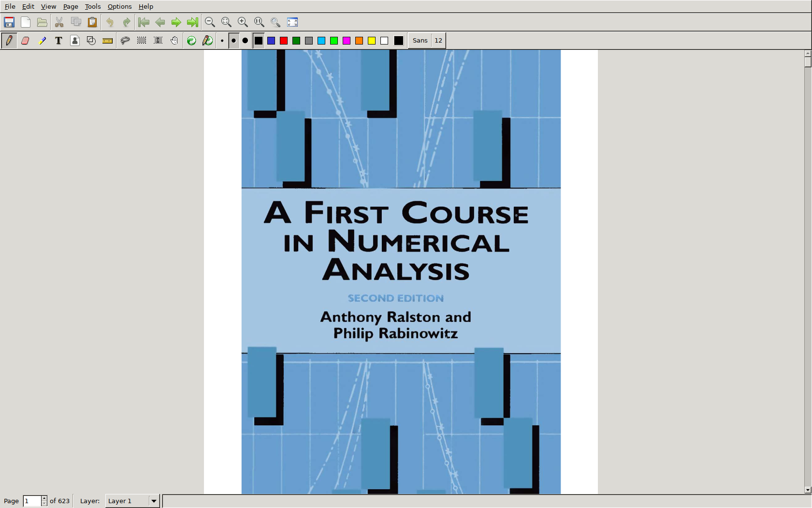Click the Vertical Space tool
812x508 pixels.
click(x=158, y=41)
